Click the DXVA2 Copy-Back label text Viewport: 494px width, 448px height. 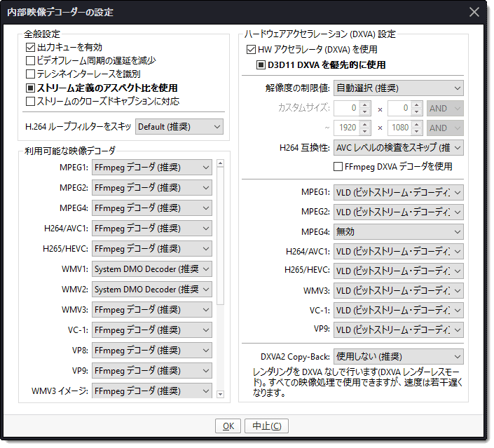pos(295,357)
